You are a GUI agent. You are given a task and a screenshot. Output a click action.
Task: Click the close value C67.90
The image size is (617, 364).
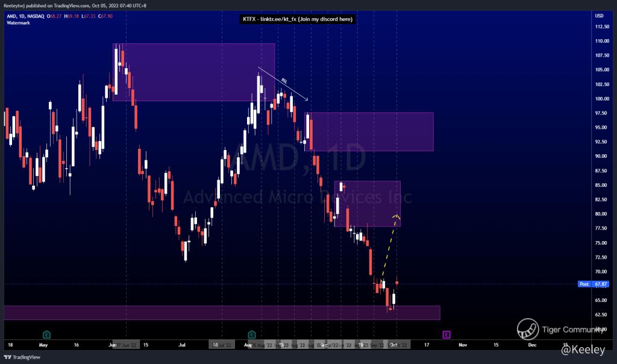(105, 16)
